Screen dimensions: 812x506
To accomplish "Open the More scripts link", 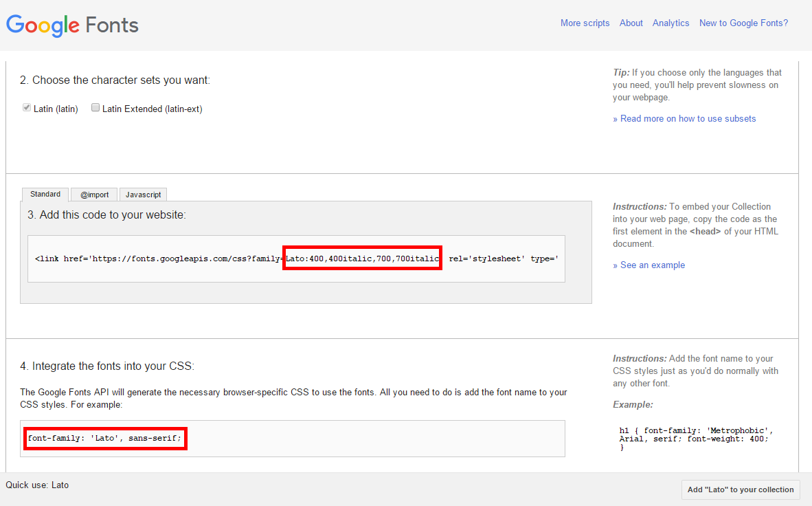I will pyautogui.click(x=585, y=23).
